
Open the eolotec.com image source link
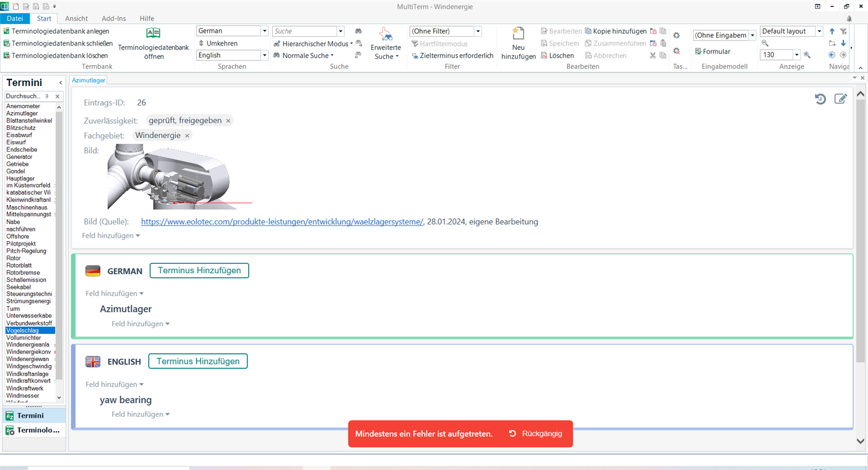[x=282, y=222]
